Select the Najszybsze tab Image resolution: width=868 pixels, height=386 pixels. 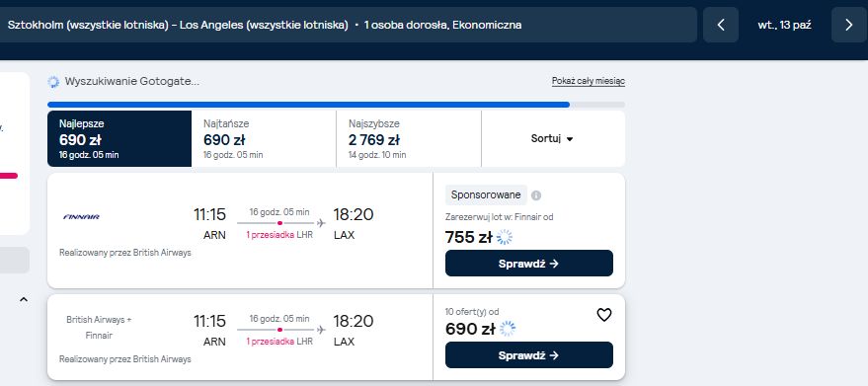(x=409, y=138)
